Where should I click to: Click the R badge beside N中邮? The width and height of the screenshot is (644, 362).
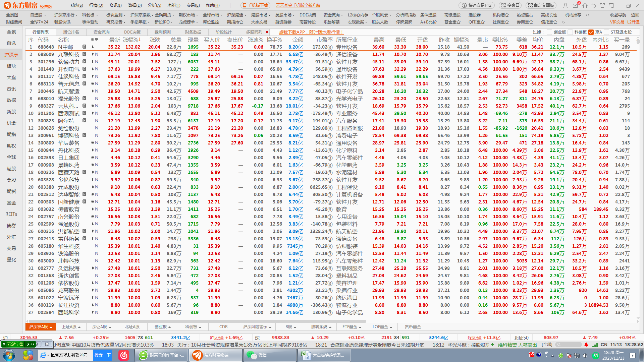click(x=85, y=47)
